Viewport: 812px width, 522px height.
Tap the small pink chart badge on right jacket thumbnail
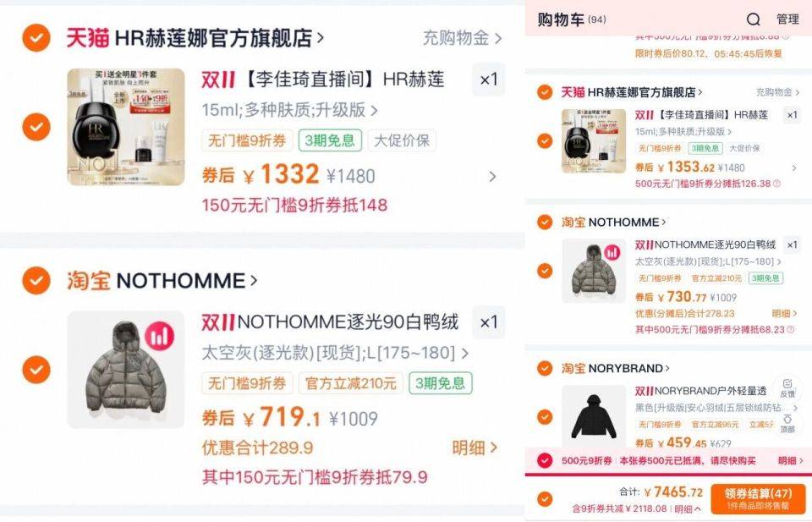coord(612,252)
